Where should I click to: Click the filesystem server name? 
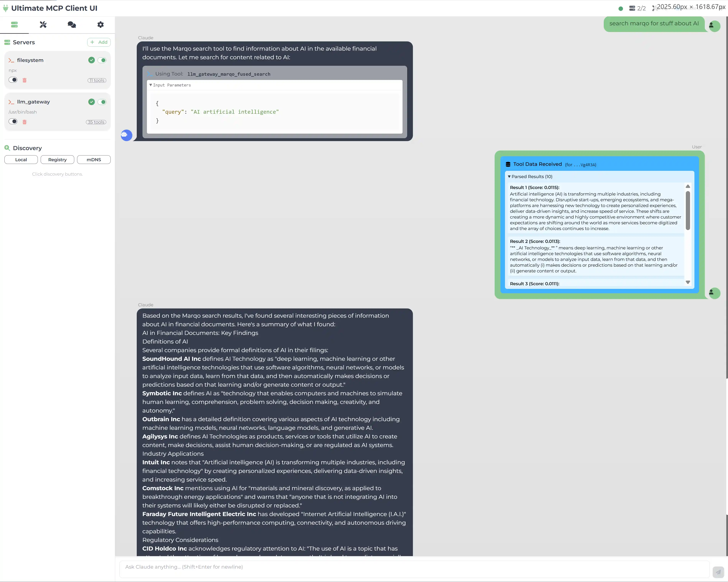30,60
